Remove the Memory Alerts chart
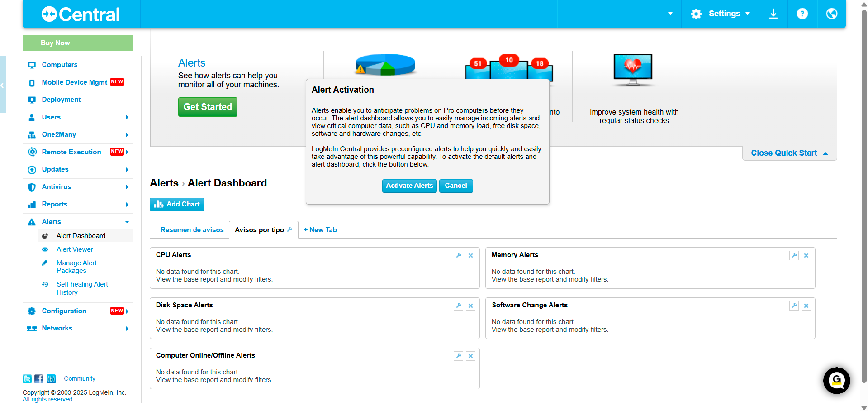Screen dimensions: 868x411 click(x=806, y=255)
